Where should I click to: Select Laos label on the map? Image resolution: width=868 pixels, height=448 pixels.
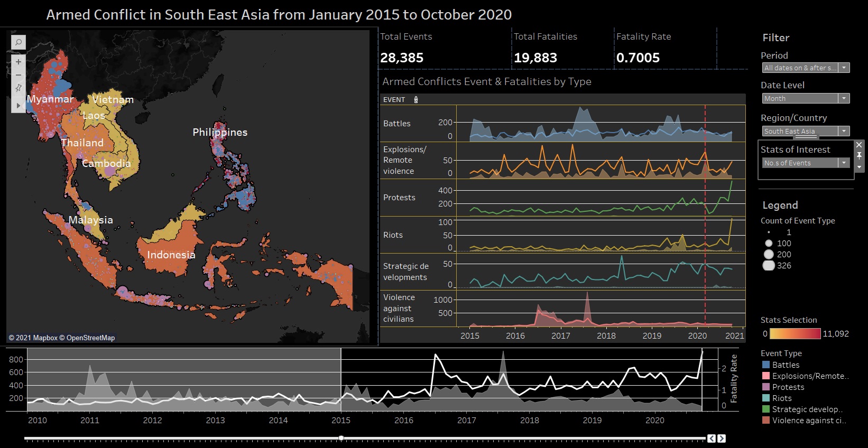pyautogui.click(x=94, y=115)
